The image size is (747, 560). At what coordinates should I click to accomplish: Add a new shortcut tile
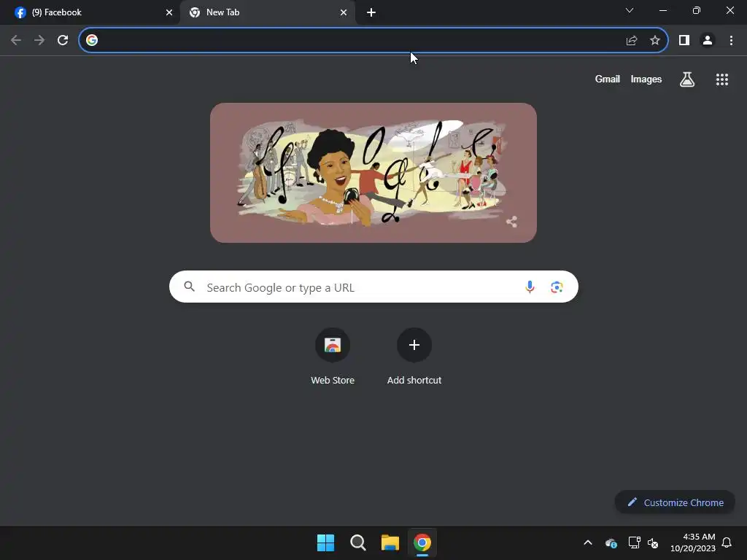tap(414, 356)
